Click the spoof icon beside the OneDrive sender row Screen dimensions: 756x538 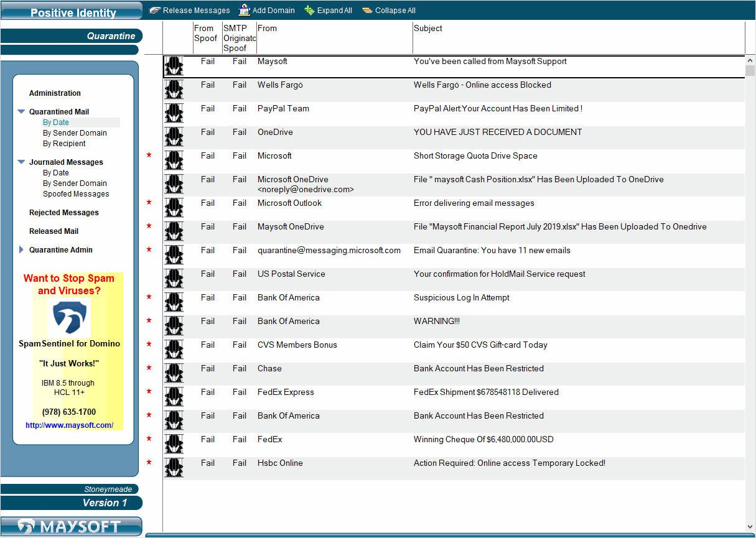(174, 137)
